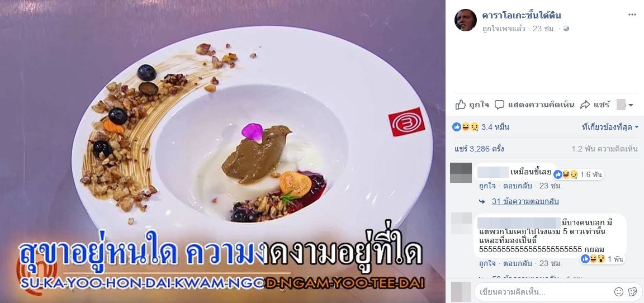Toggle the ถูกใจเพจแล้ว page liked status
Screen dimensions: 644x303
pos(504,29)
